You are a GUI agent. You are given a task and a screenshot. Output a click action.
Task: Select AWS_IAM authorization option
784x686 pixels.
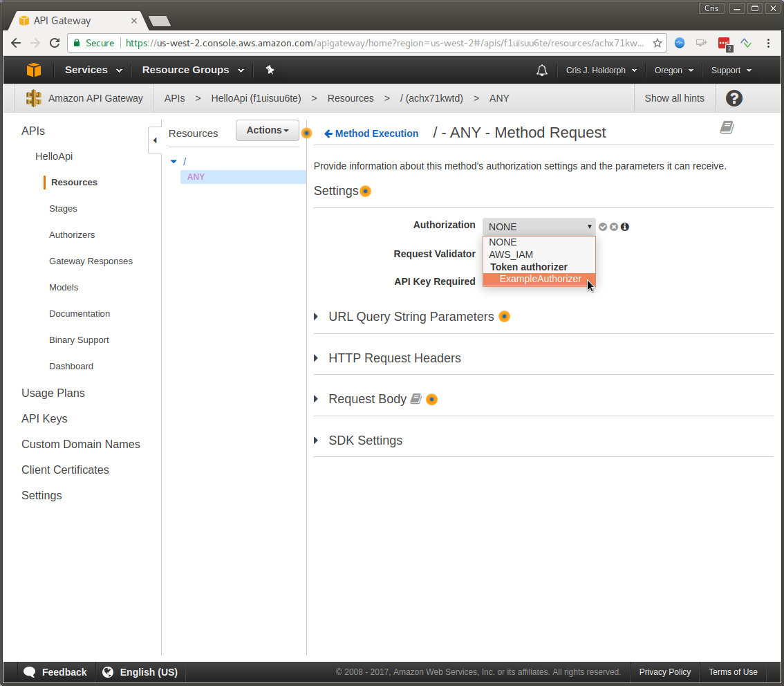click(539, 254)
